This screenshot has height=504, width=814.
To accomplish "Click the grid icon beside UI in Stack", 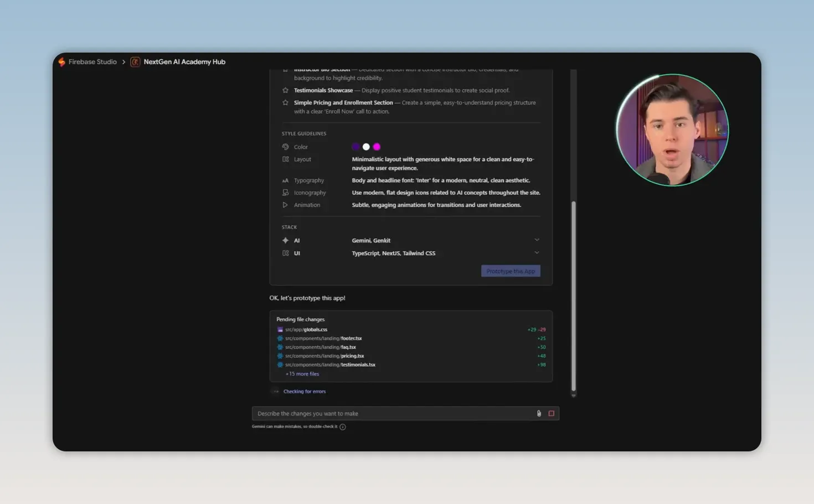I will coord(285,253).
